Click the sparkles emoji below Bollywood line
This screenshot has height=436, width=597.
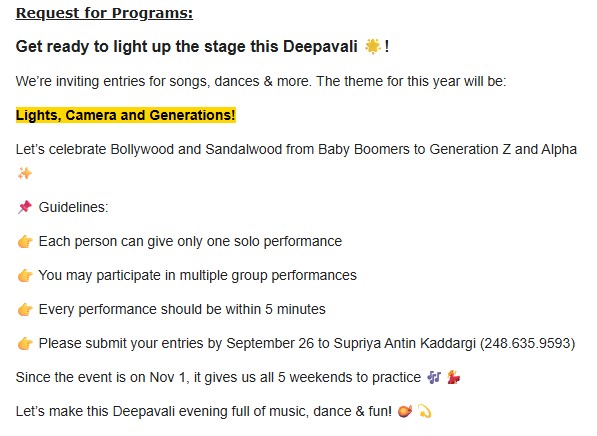pos(25,174)
